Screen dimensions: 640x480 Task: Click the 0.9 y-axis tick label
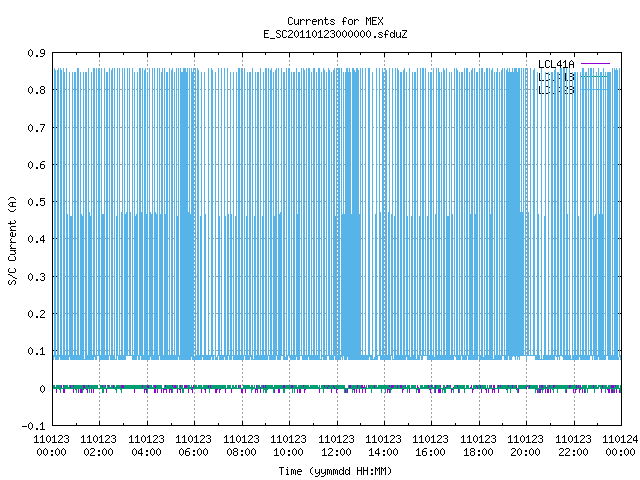36,53
